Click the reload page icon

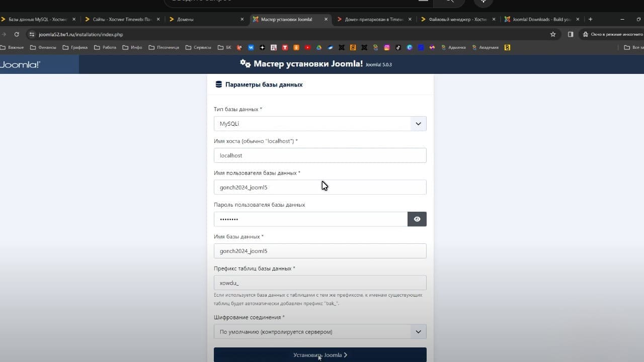[17, 34]
